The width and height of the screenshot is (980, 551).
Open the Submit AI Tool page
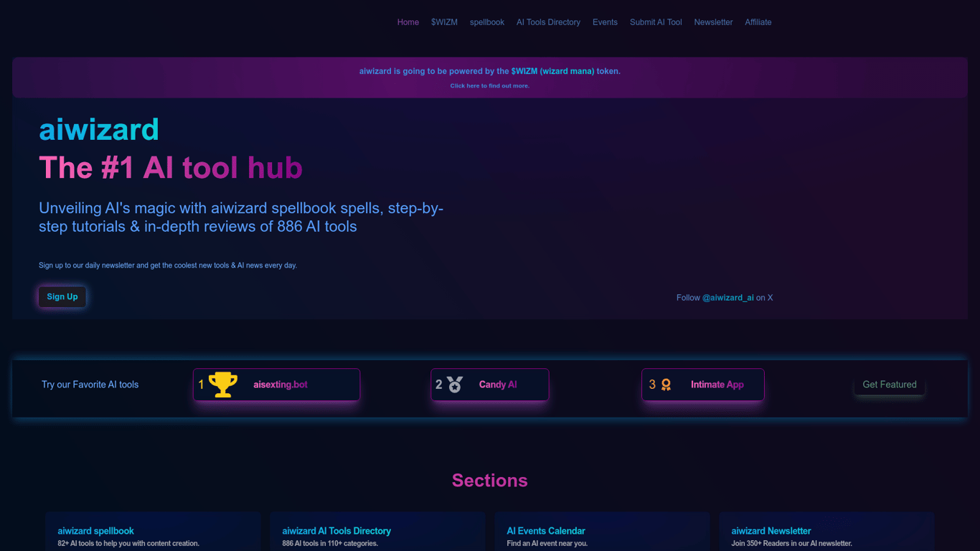(656, 22)
